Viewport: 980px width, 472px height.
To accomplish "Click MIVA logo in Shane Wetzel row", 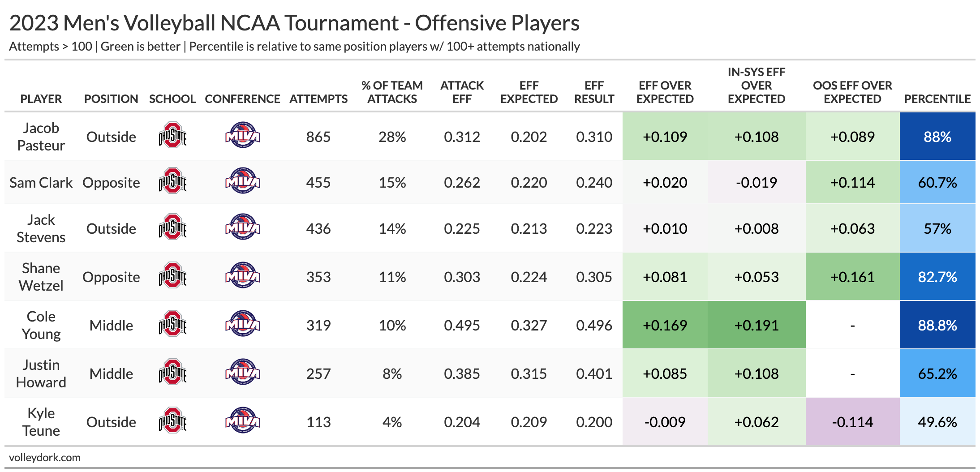I will (x=242, y=275).
